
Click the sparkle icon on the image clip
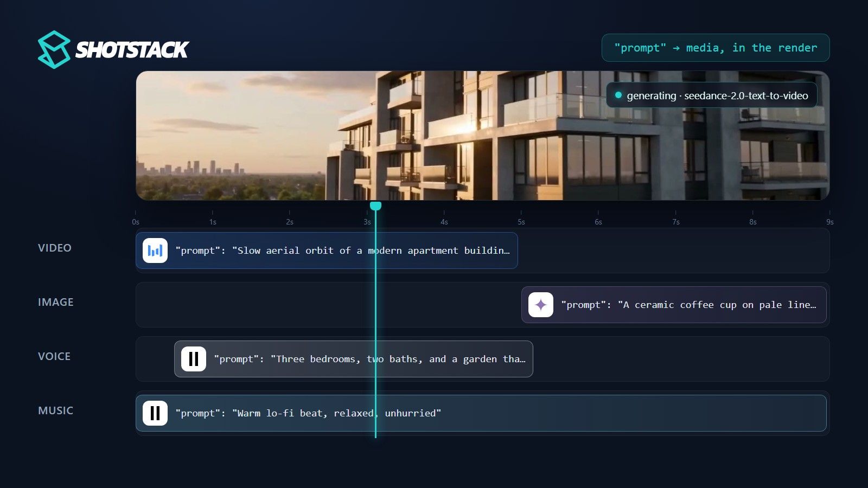point(541,305)
